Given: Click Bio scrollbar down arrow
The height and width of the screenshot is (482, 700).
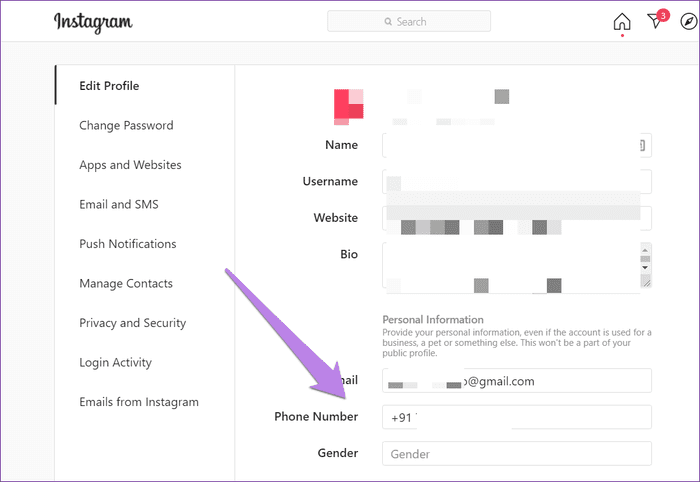Looking at the screenshot, I should click(645, 268).
